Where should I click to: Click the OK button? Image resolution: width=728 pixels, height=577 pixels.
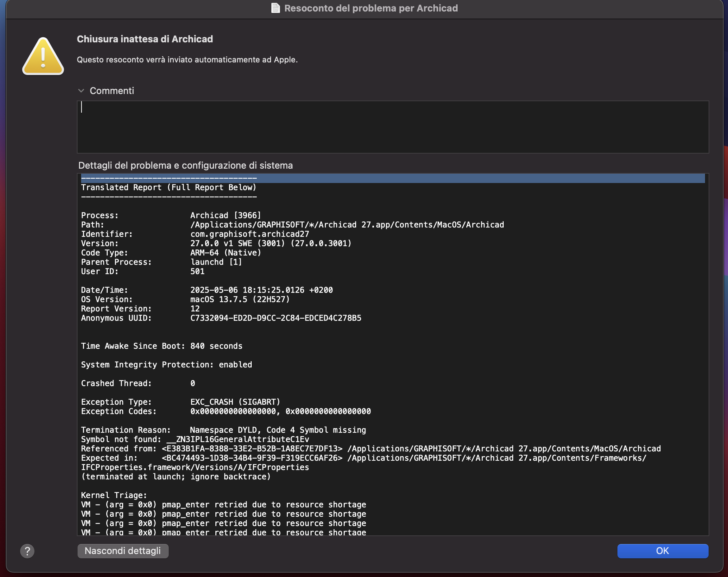(663, 551)
